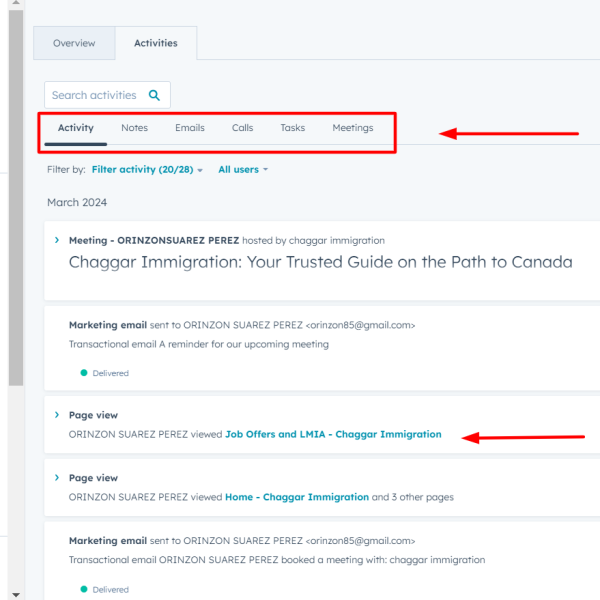
Task: Open the Calls sub-tab
Action: [243, 128]
